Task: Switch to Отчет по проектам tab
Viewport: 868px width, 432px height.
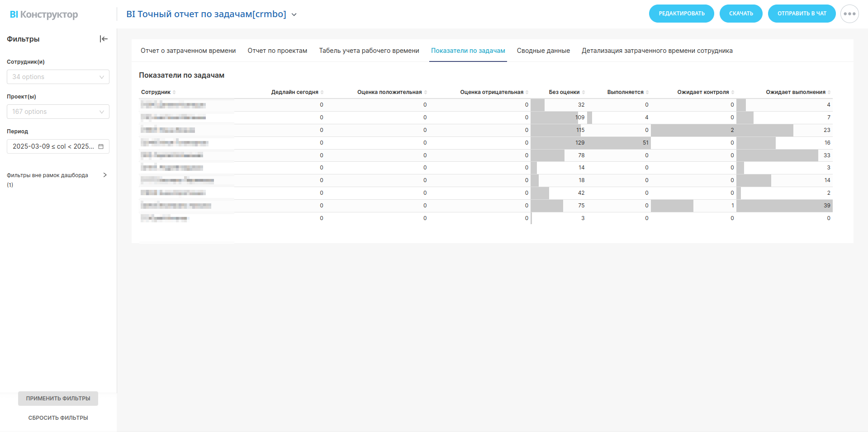Action: coord(277,51)
